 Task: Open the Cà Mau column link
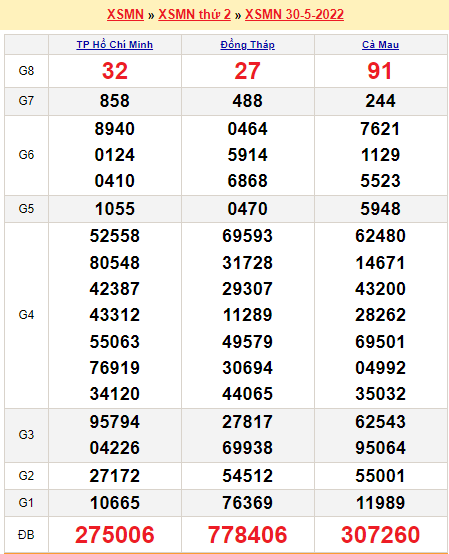point(380,45)
